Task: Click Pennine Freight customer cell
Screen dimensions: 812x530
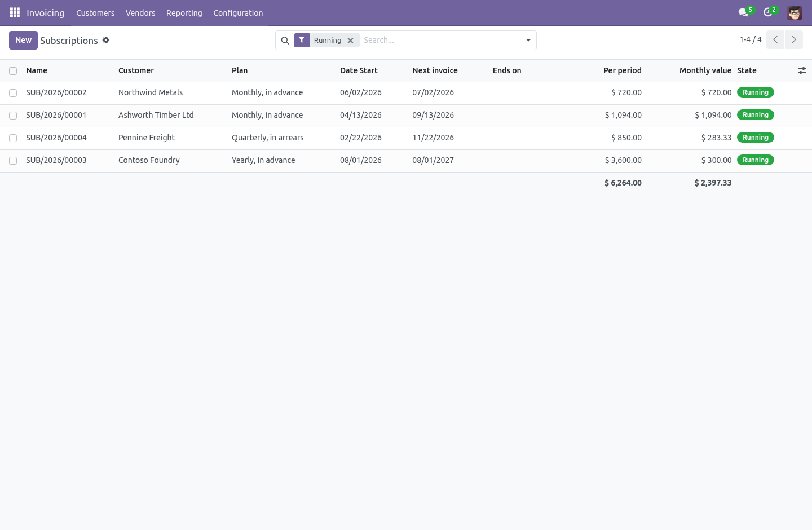Action: click(147, 138)
